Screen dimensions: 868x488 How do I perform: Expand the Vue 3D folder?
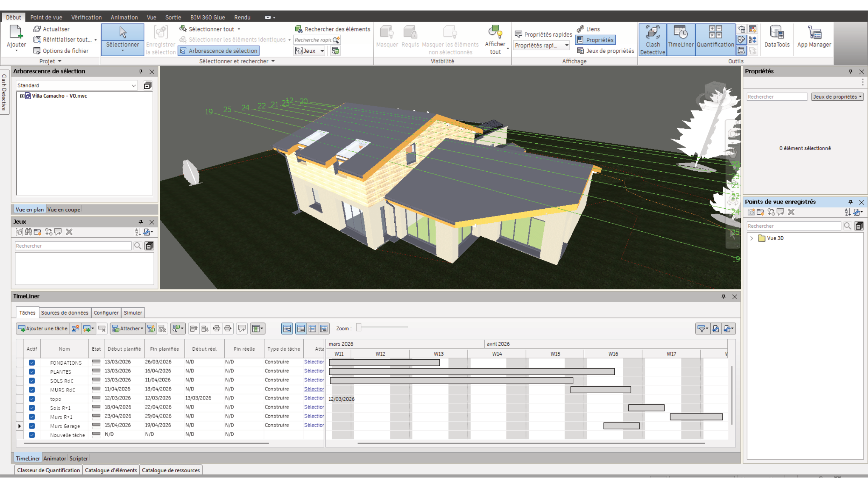(x=752, y=238)
